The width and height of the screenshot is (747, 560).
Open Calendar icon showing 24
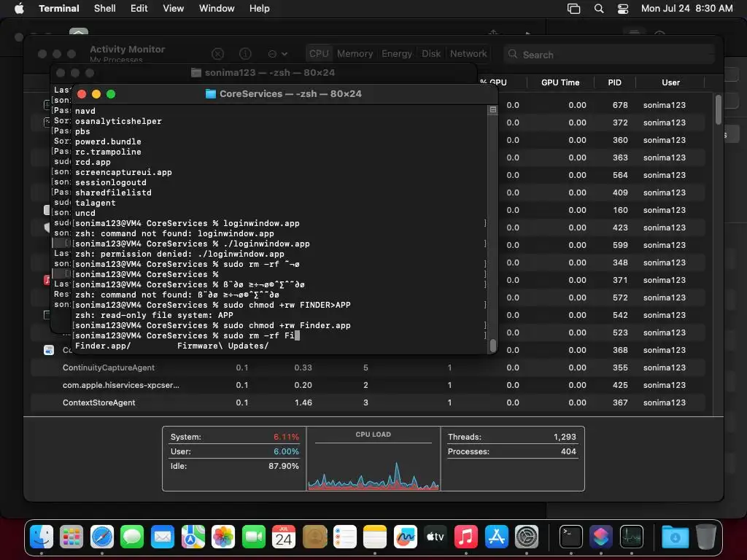[284, 537]
